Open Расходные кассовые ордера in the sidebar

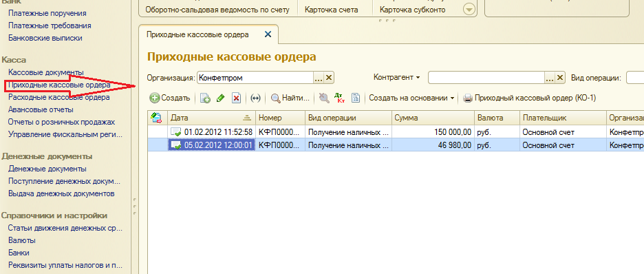click(x=58, y=97)
